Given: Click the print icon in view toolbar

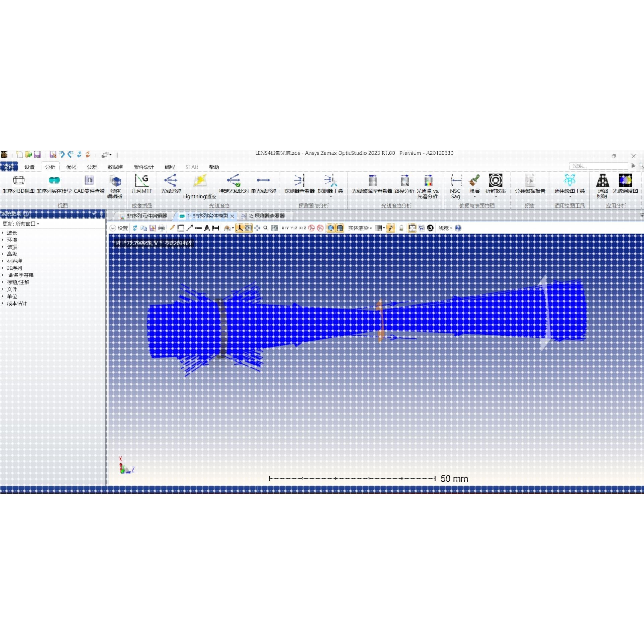Looking at the screenshot, I should pos(162,228).
